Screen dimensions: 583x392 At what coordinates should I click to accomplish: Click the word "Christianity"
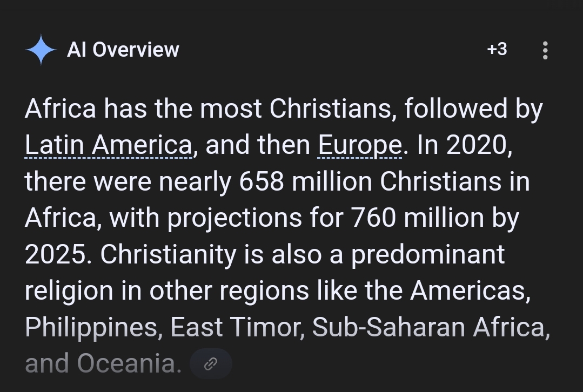tap(168, 255)
